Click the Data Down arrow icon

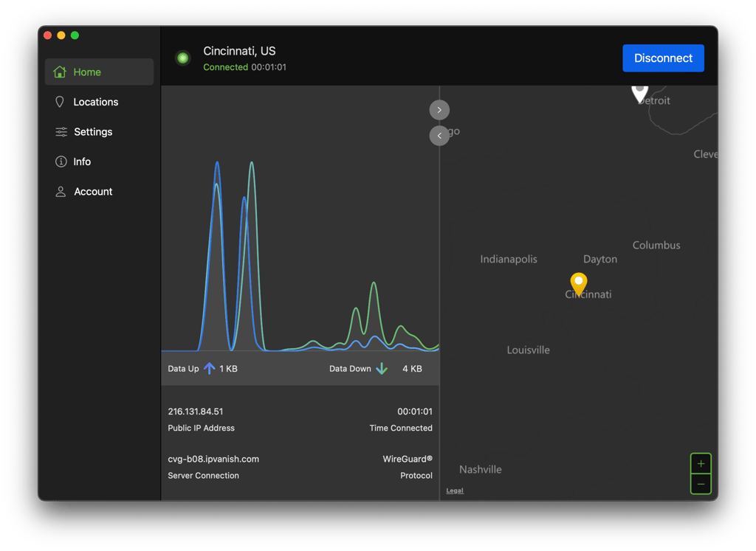pyautogui.click(x=382, y=369)
